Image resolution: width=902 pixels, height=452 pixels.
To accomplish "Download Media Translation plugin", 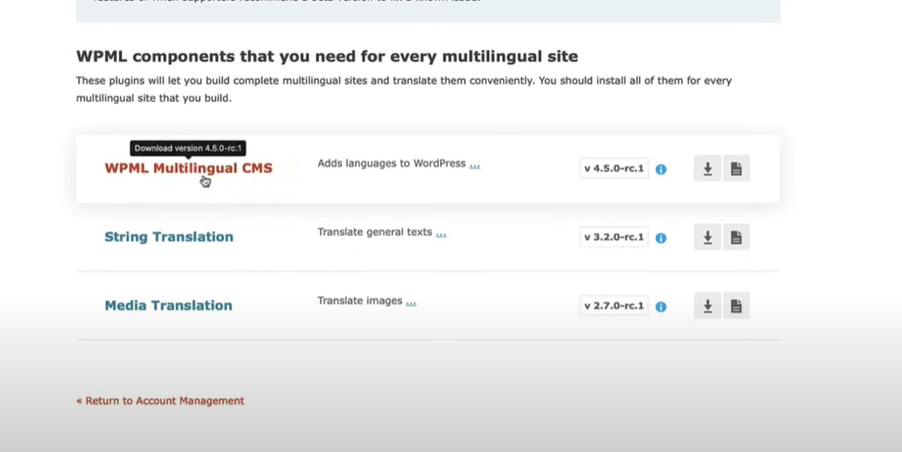I will [708, 306].
